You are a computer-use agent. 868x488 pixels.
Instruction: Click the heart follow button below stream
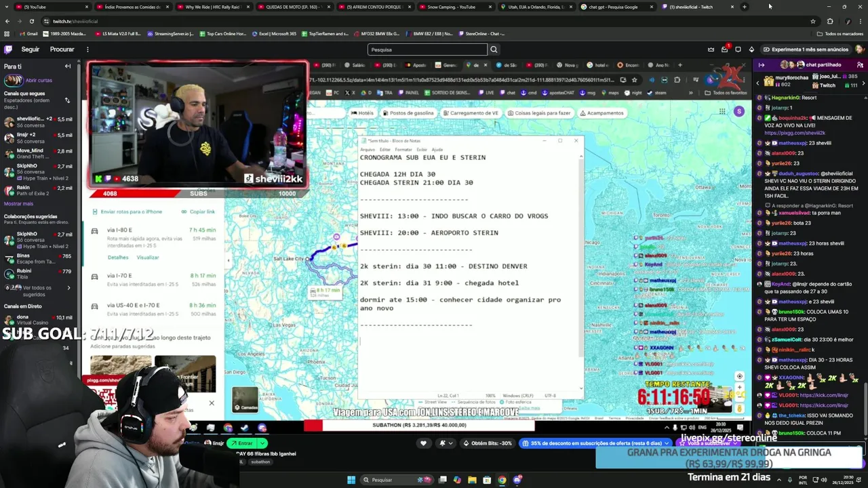point(423,443)
